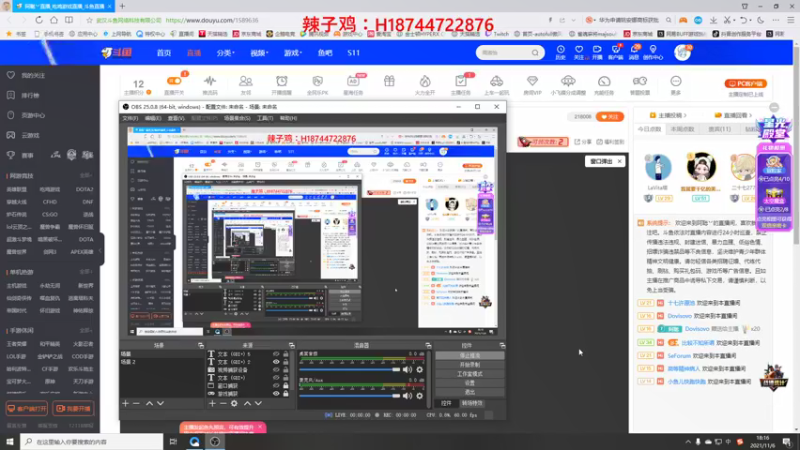Open source properties gear in Sources toolbar
This screenshot has width=800, height=450.
pos(234,404)
